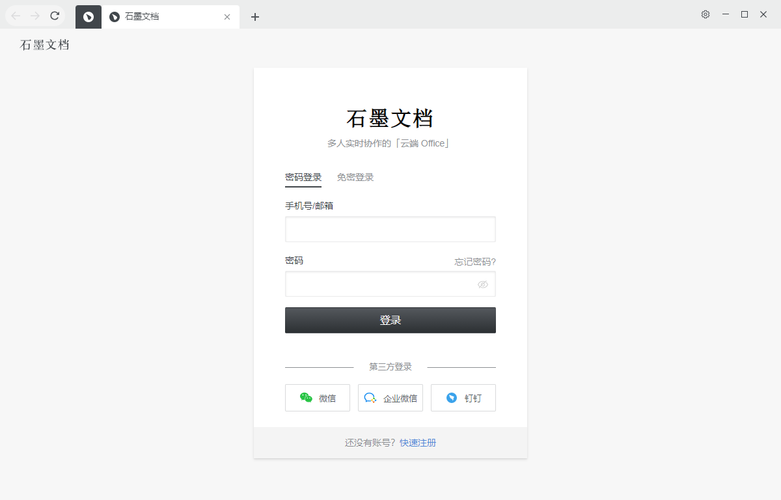
Task: Toggle password visibility eye icon
Action: pos(482,285)
